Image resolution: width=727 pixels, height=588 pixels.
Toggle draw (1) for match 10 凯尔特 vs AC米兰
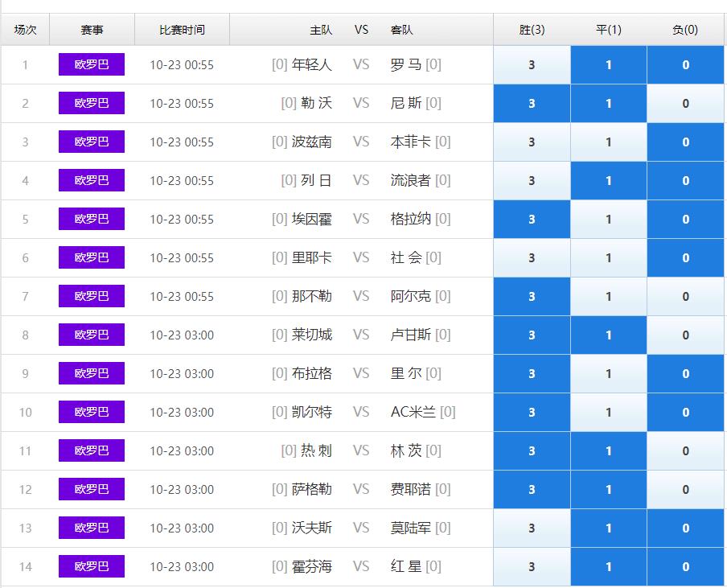[x=609, y=413]
